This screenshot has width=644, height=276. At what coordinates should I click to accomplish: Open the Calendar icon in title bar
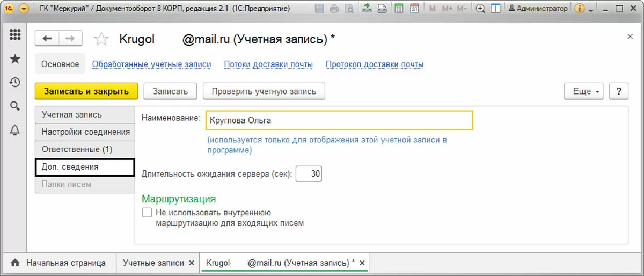pyautogui.click(x=414, y=9)
